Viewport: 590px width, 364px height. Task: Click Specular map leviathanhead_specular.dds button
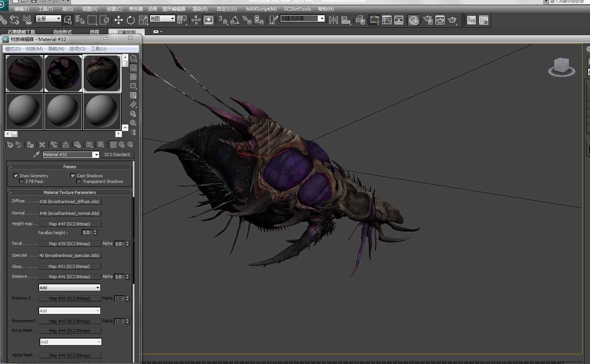70,255
